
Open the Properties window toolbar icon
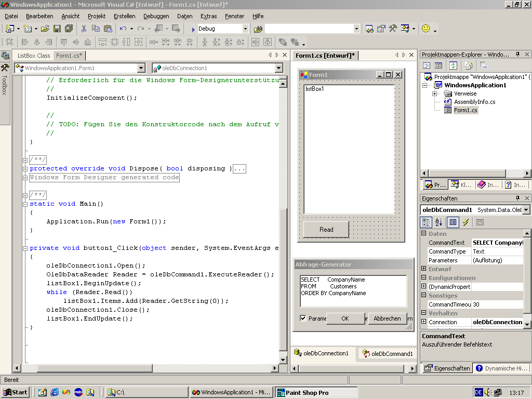click(381, 29)
